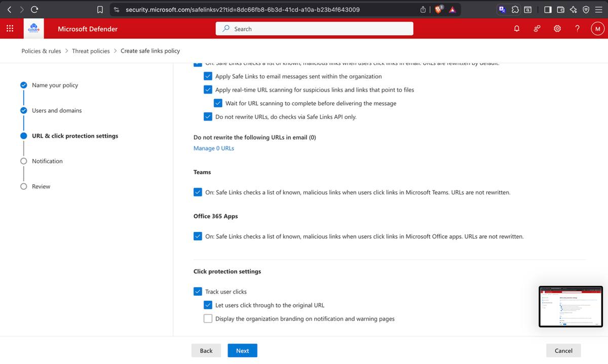Open the extensions puzzle piece icon
This screenshot has width=608, height=364.
[x=515, y=9]
